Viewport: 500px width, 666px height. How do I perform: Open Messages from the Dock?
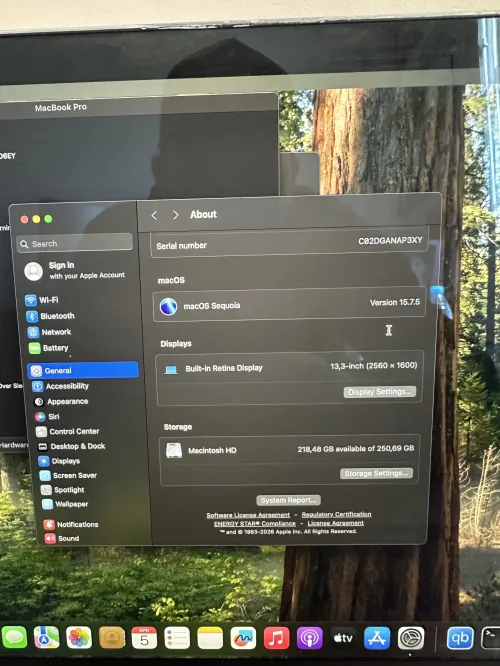[14, 638]
